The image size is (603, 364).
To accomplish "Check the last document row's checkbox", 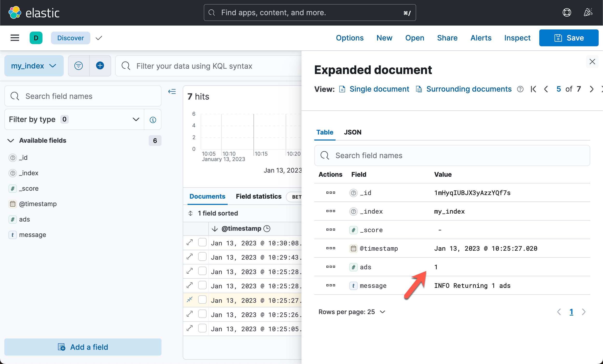I will [x=202, y=328].
